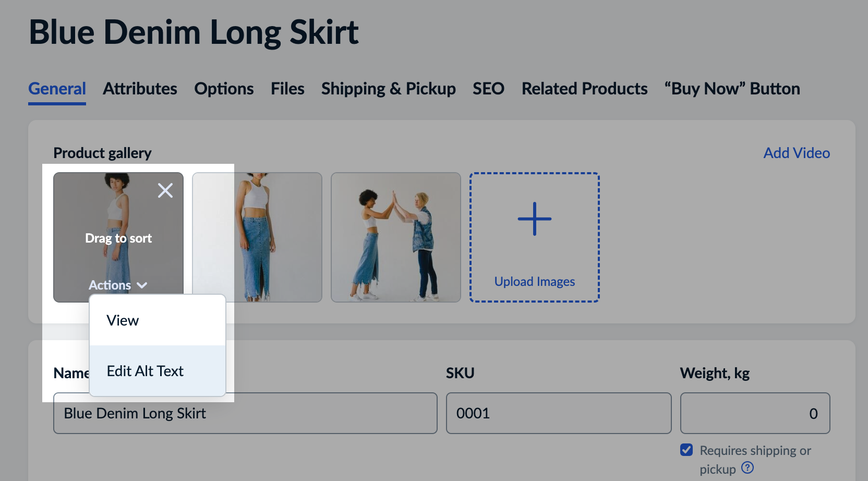Show the Related Products tab
The width and height of the screenshot is (868, 481).
[x=584, y=89]
